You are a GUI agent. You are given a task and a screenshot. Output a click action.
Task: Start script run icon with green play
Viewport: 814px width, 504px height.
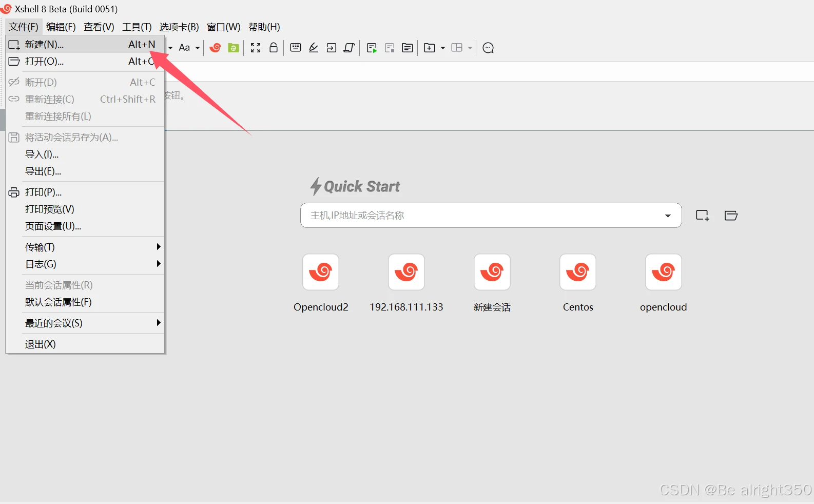pos(372,48)
